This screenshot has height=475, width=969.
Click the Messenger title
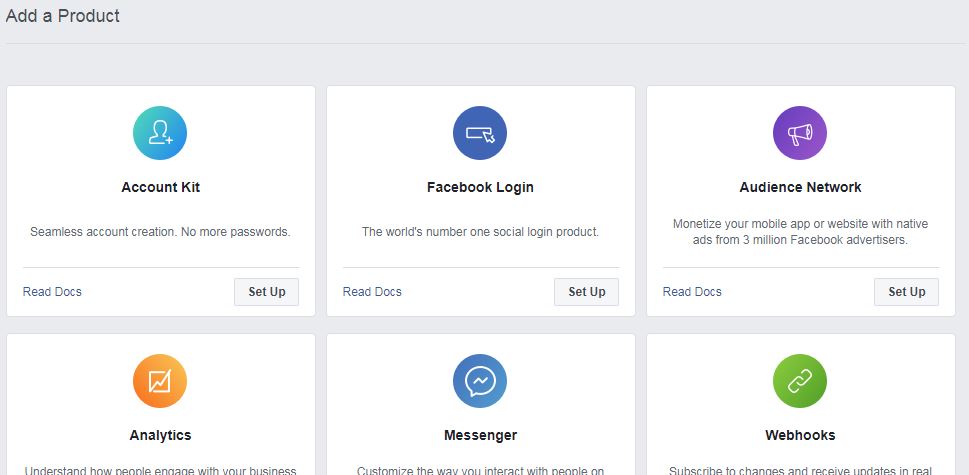480,435
